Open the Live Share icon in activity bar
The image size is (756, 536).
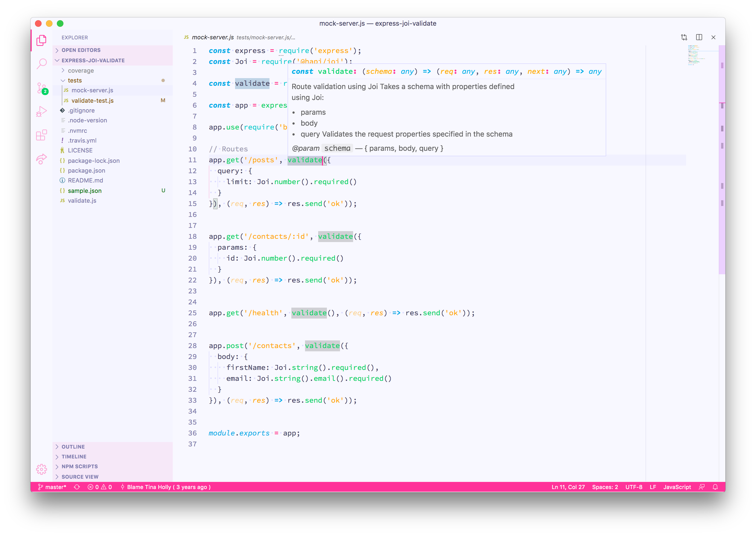[42, 159]
